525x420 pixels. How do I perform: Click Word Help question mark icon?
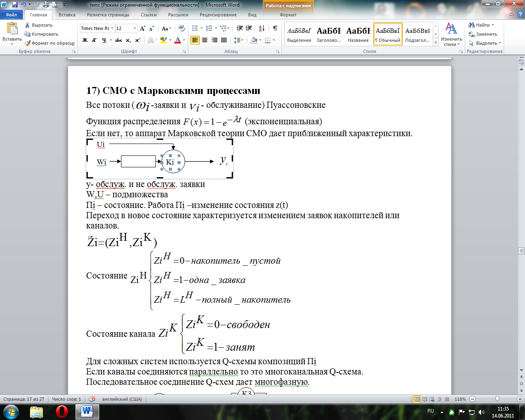click(521, 15)
